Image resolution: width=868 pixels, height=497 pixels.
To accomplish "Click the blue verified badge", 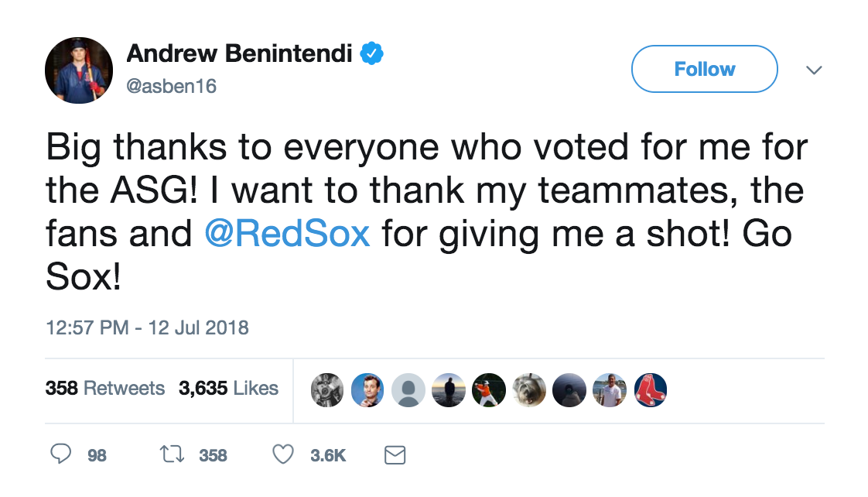I will tap(371, 53).
